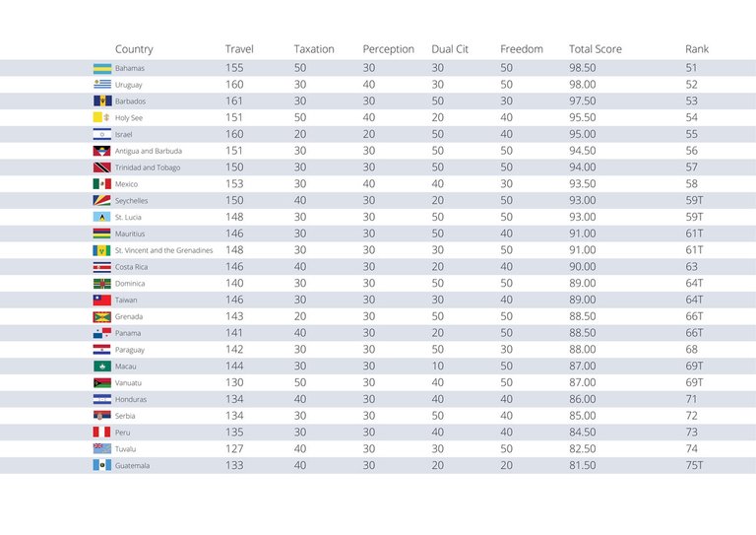Screen dimensions: 756x535
Task: Click the Travel column header
Action: pos(239,49)
